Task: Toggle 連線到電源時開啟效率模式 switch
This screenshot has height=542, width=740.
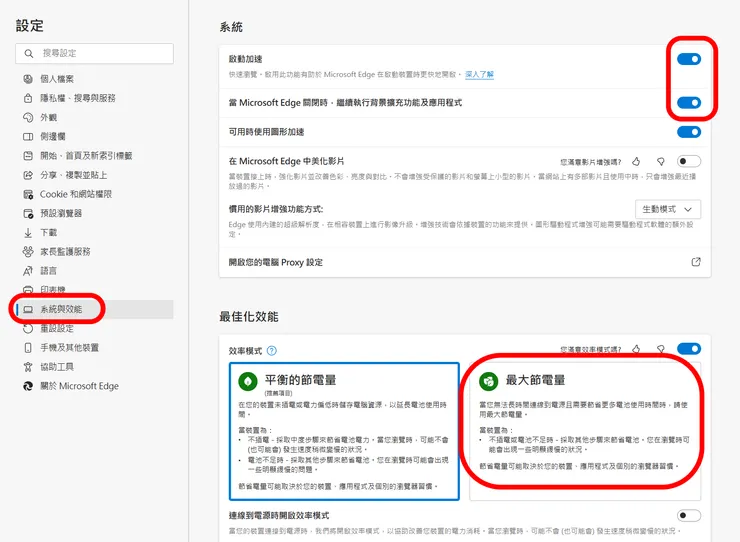Action: click(689, 516)
